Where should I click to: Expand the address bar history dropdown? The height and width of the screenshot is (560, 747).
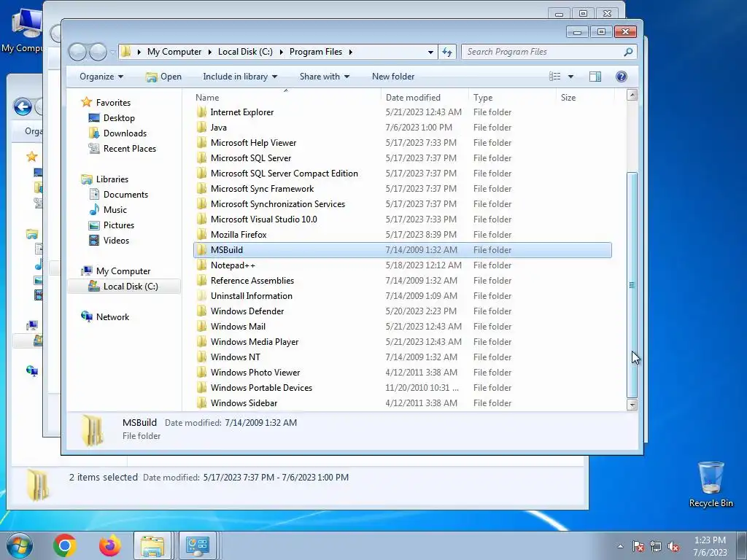pos(430,52)
